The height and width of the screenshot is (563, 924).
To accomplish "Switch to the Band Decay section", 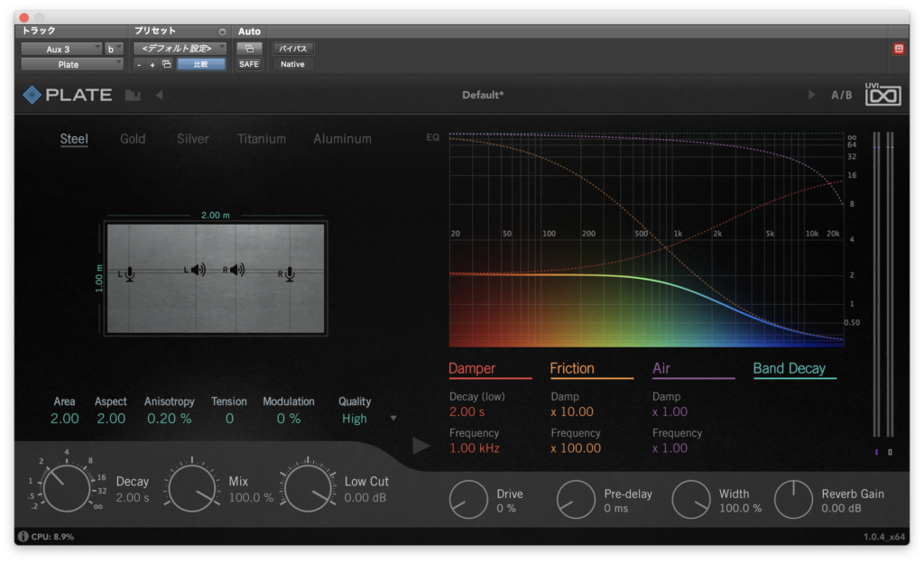I will (790, 369).
